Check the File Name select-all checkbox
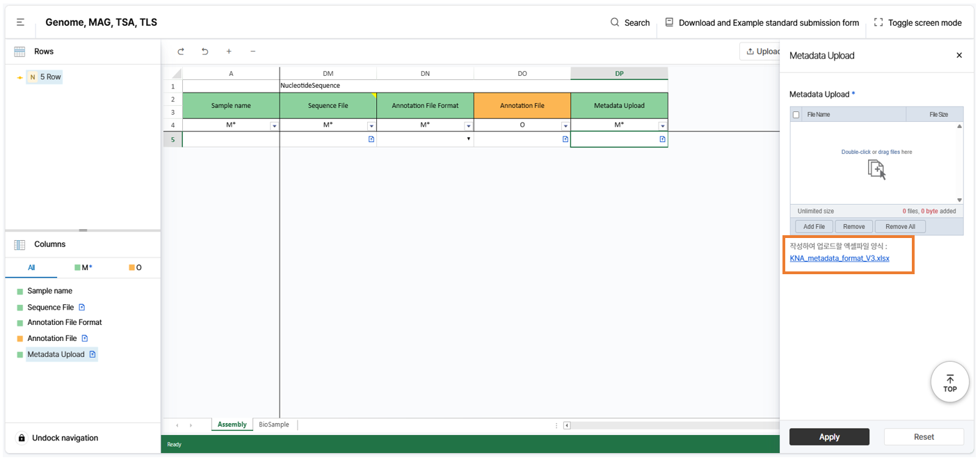 click(x=796, y=115)
